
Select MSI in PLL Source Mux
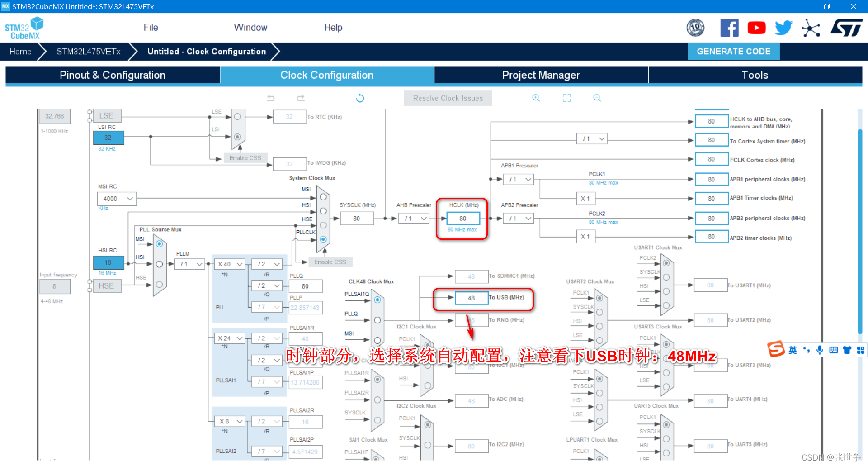click(159, 244)
